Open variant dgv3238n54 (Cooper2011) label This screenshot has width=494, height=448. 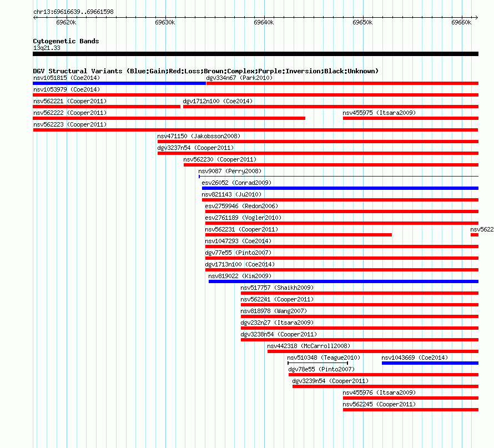279,334
